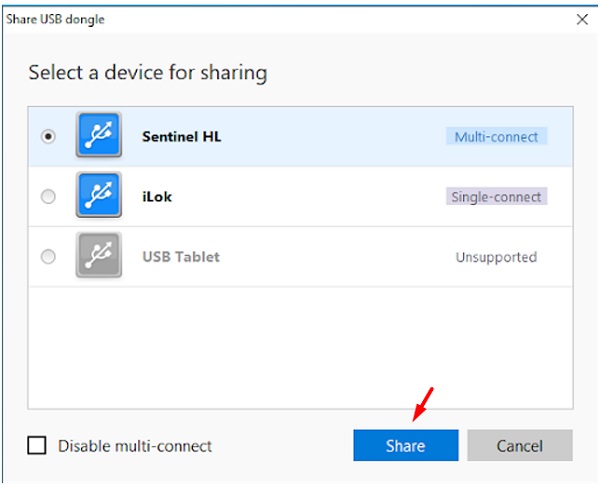This screenshot has height=499, width=600.
Task: Click the Sentinel HL device name
Action: tap(181, 137)
